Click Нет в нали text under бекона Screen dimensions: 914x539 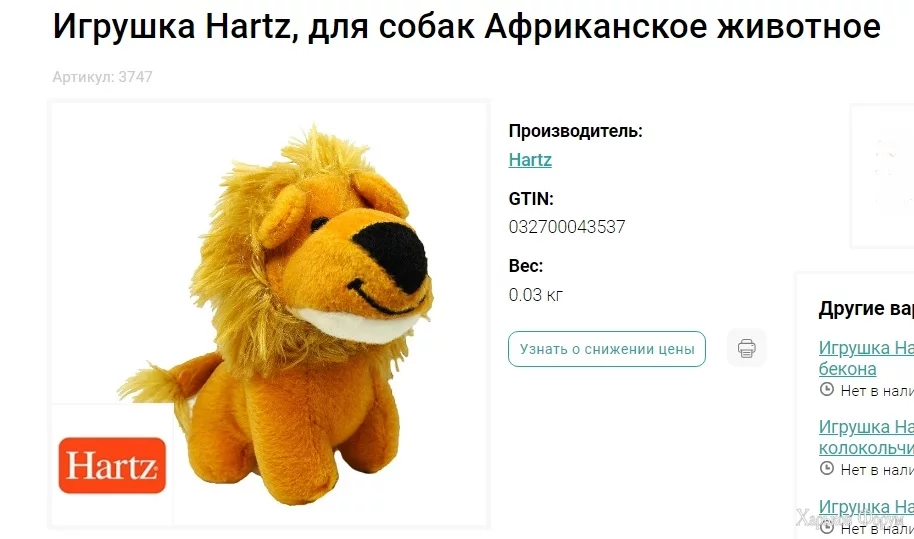pyautogui.click(x=877, y=391)
